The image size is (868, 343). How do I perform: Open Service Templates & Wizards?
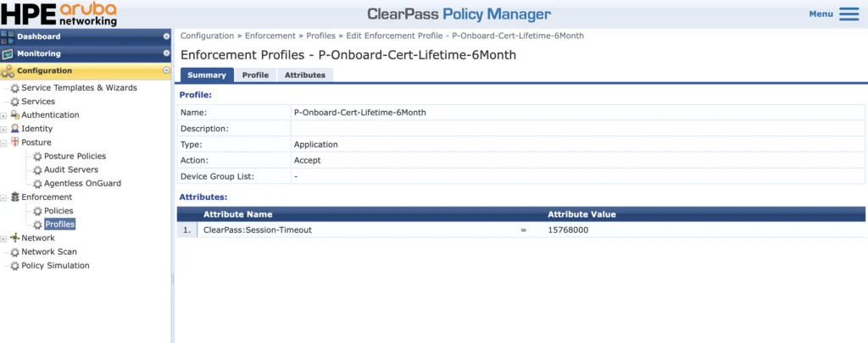click(79, 87)
